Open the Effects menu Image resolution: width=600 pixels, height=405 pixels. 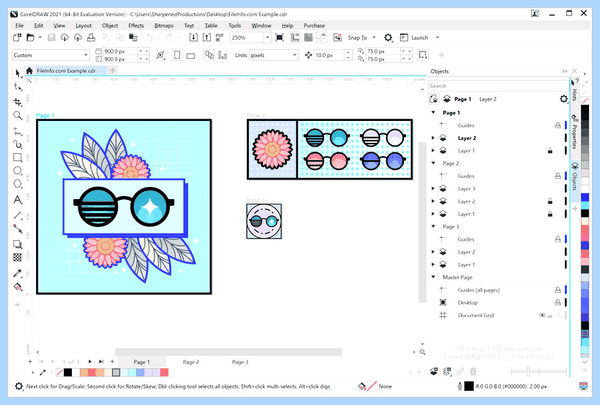pos(136,26)
